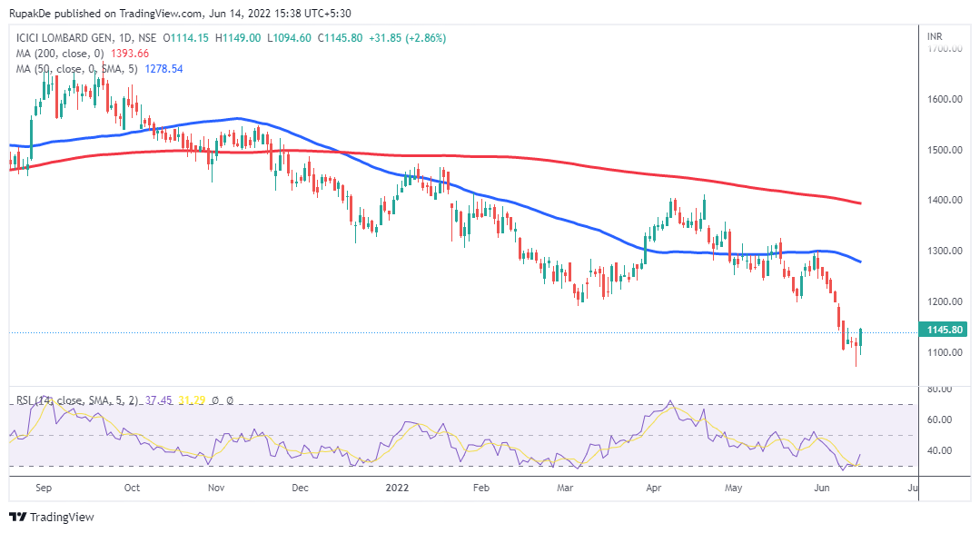This screenshot has height=533, width=980.
Task: Click the Apr label on time axis
Action: 654,488
